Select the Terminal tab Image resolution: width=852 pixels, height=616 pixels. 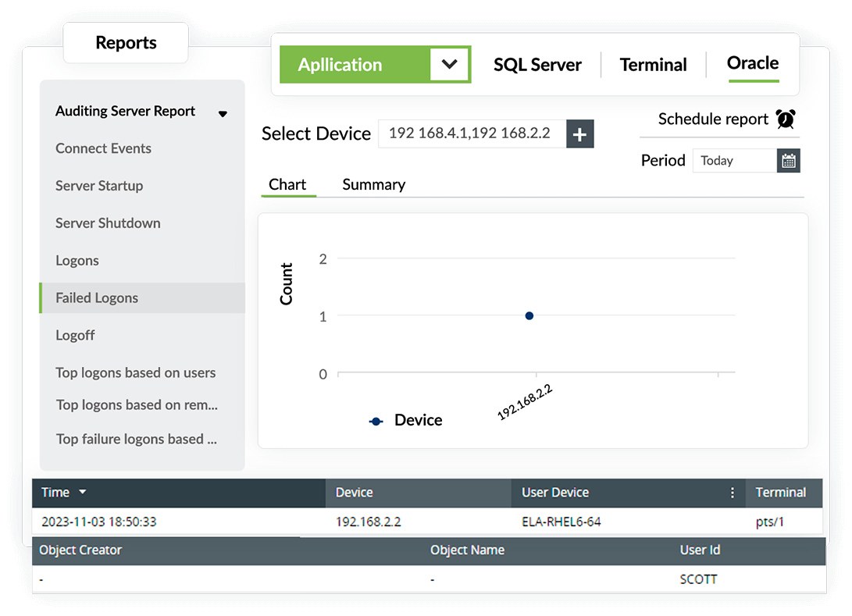click(653, 65)
